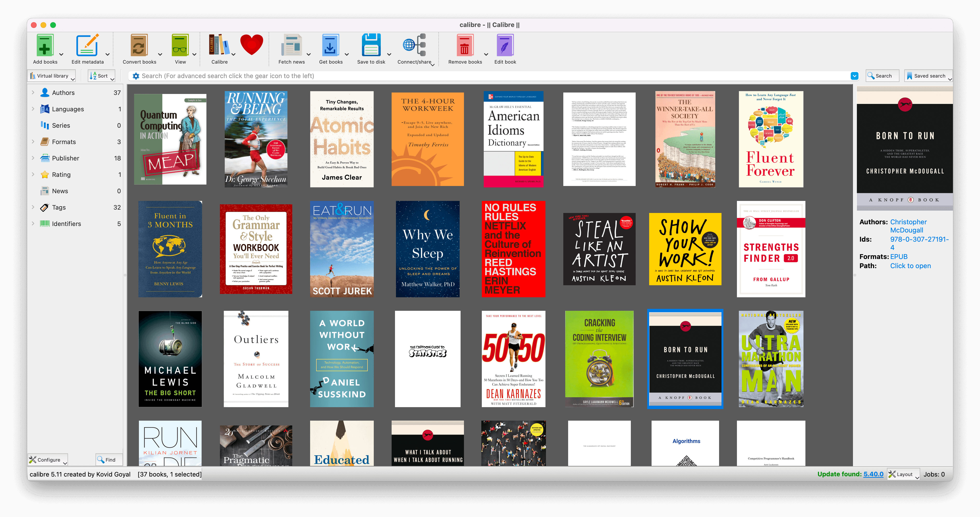Click the Authors person icon in sidebar
The image size is (980, 517).
tap(45, 92)
